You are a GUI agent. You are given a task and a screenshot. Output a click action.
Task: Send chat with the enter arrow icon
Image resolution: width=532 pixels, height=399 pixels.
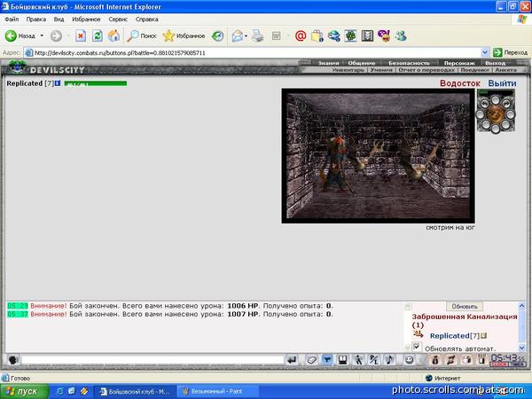292,360
